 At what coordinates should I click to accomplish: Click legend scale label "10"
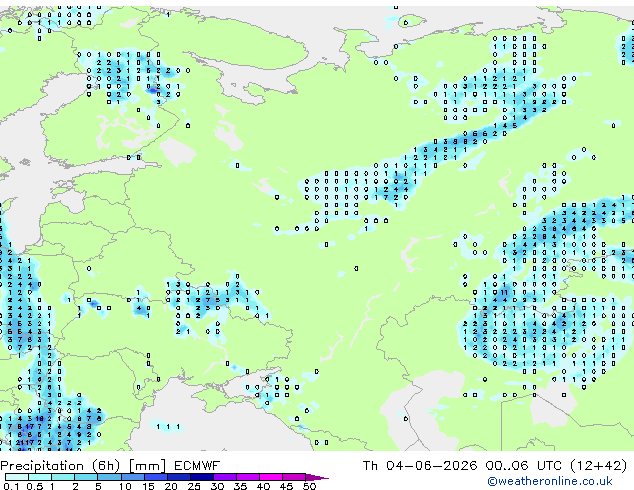[x=125, y=486]
